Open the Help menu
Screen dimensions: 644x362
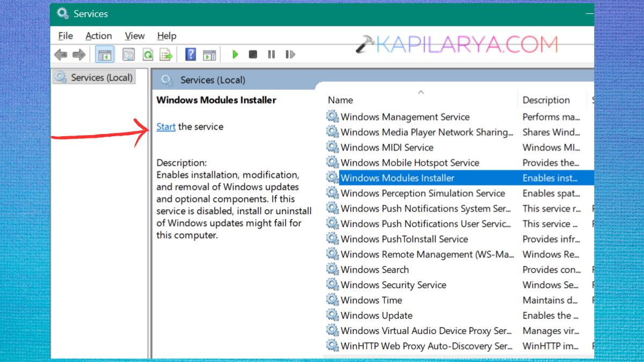coord(167,36)
